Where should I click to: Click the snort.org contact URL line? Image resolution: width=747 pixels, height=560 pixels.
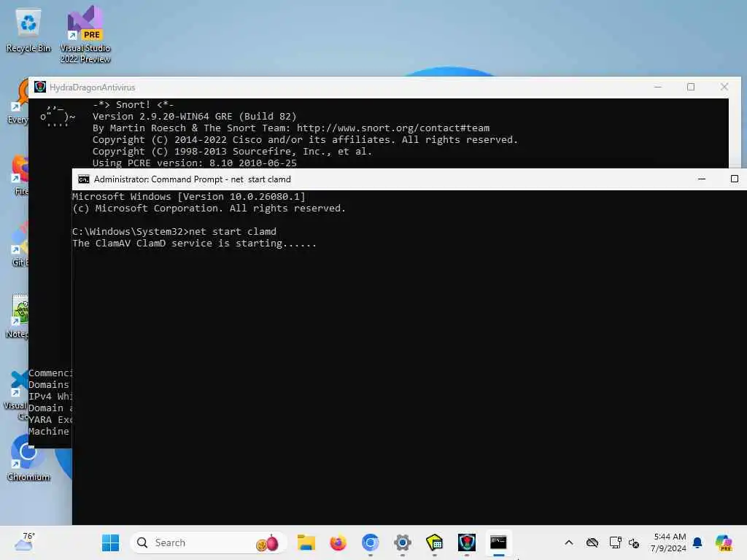point(291,128)
